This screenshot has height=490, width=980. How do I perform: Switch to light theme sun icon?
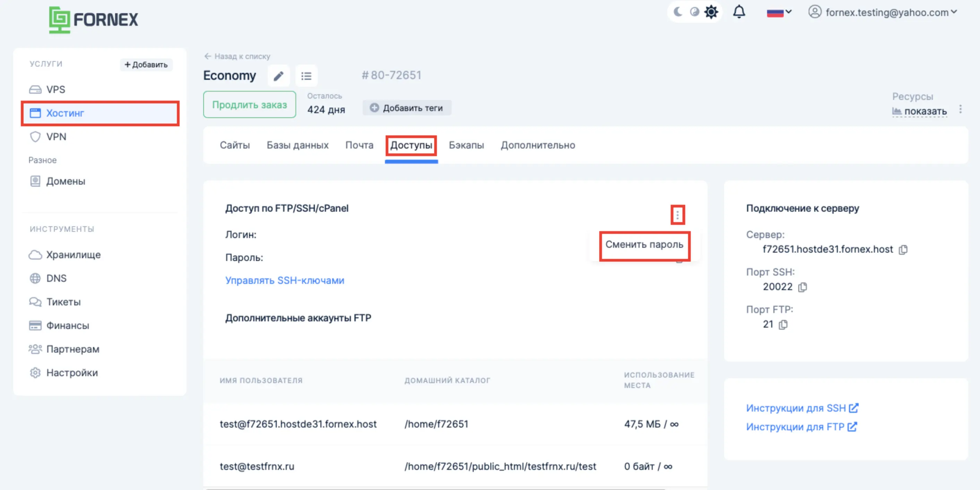point(711,12)
